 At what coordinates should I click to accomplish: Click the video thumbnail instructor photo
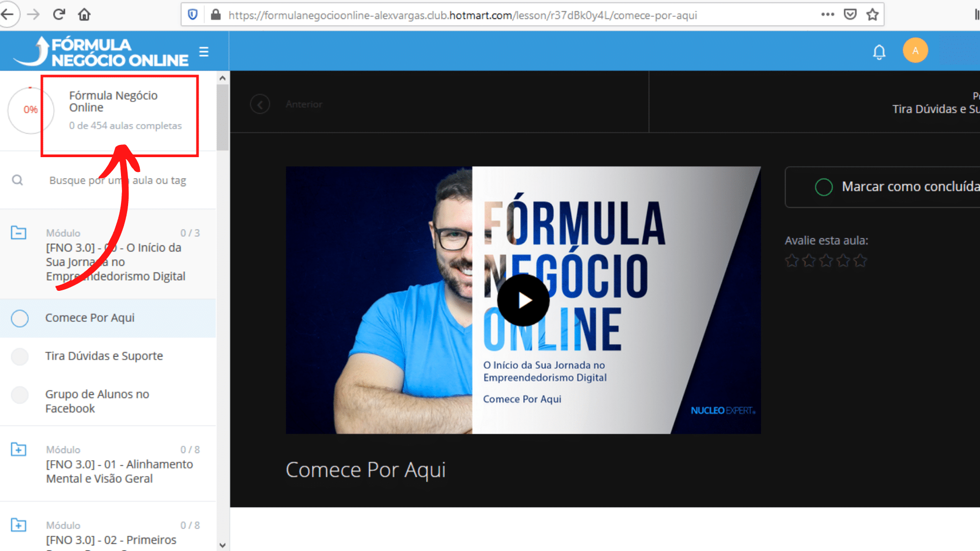(x=379, y=300)
